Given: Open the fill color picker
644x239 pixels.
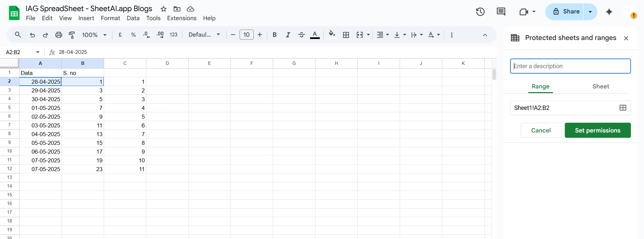Looking at the screenshot, I should coord(332,35).
